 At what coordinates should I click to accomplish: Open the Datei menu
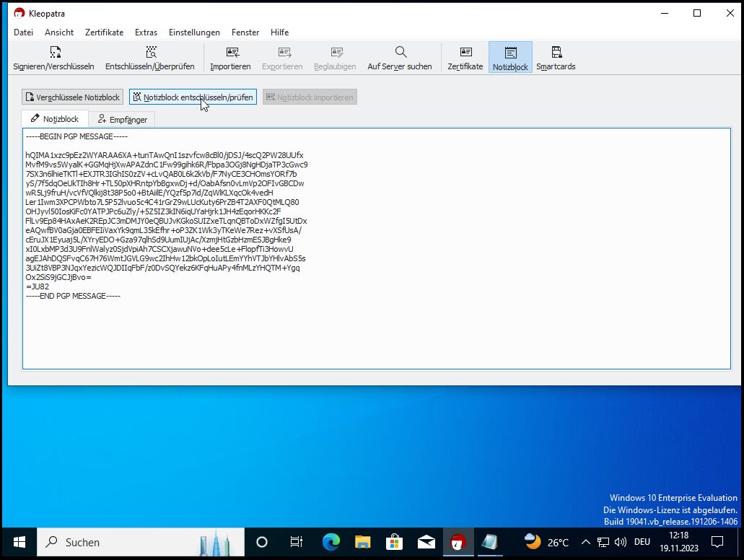tap(23, 32)
